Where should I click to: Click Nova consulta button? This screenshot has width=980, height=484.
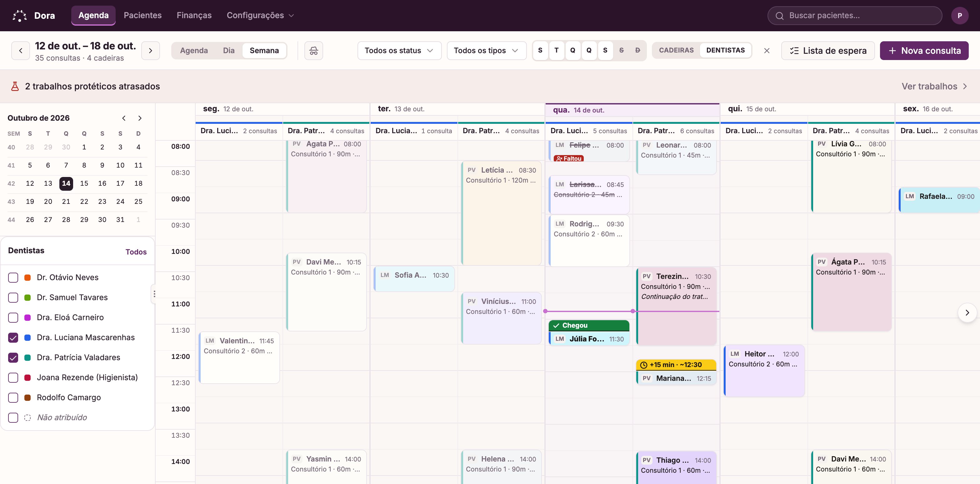tap(924, 51)
